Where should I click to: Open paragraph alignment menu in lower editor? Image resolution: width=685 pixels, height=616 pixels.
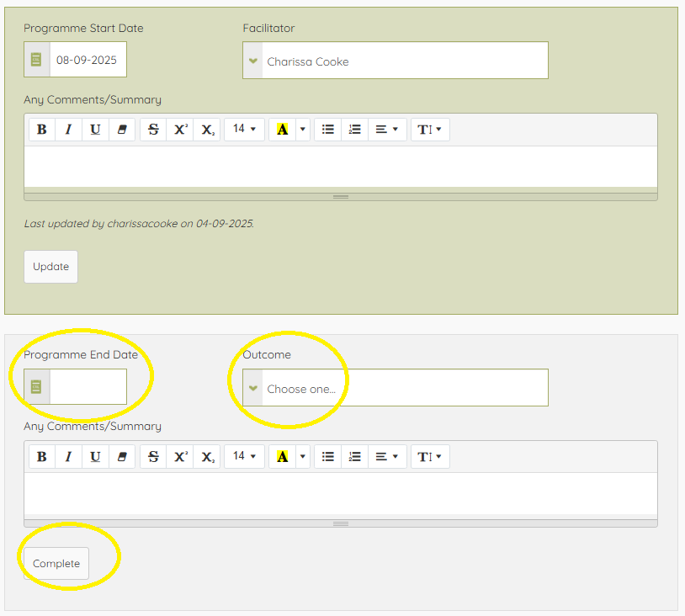[x=386, y=456]
